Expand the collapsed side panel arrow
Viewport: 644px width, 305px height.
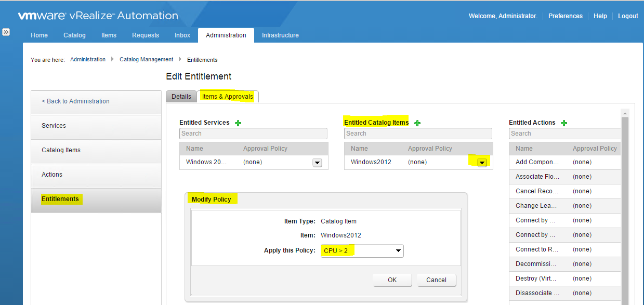point(6,32)
